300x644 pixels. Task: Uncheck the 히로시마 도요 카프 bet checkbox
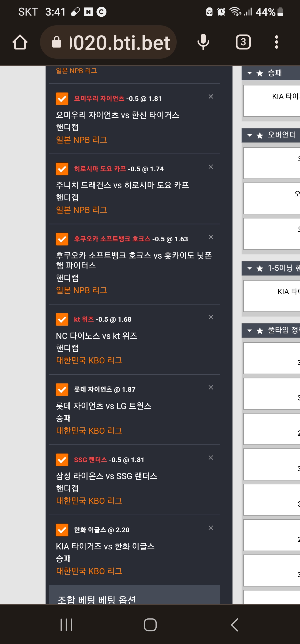click(62, 169)
